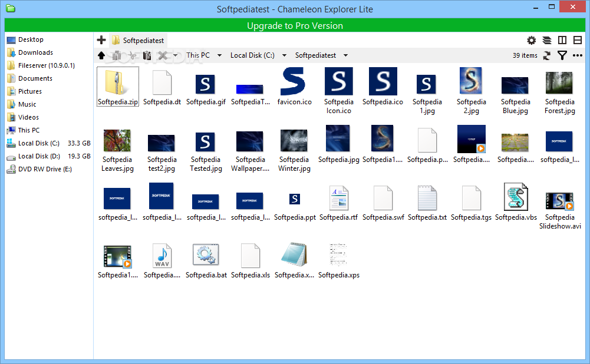This screenshot has height=364, width=590.
Task: Open Local Disk (D:) in sidebar
Action: coord(48,156)
